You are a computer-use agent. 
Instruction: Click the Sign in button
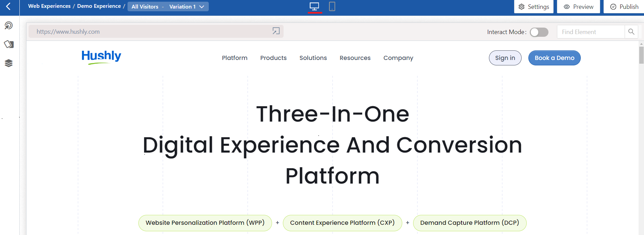(x=505, y=58)
